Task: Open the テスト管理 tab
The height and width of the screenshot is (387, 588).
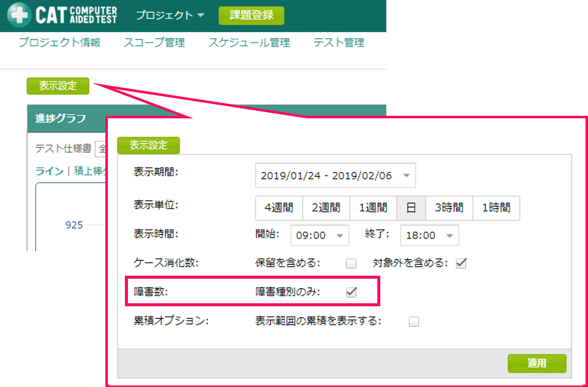Action: pyautogui.click(x=338, y=43)
